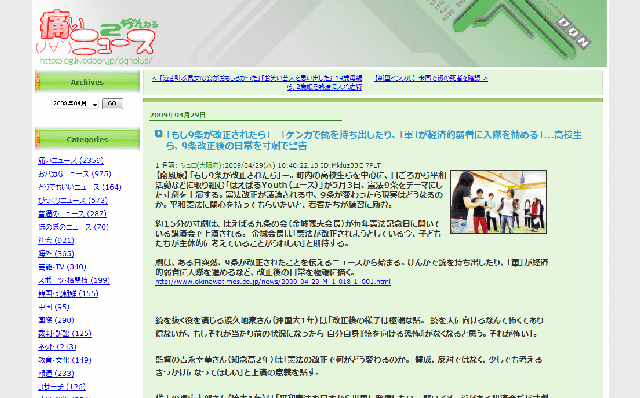Open the ネット category (243)

click(x=57, y=347)
